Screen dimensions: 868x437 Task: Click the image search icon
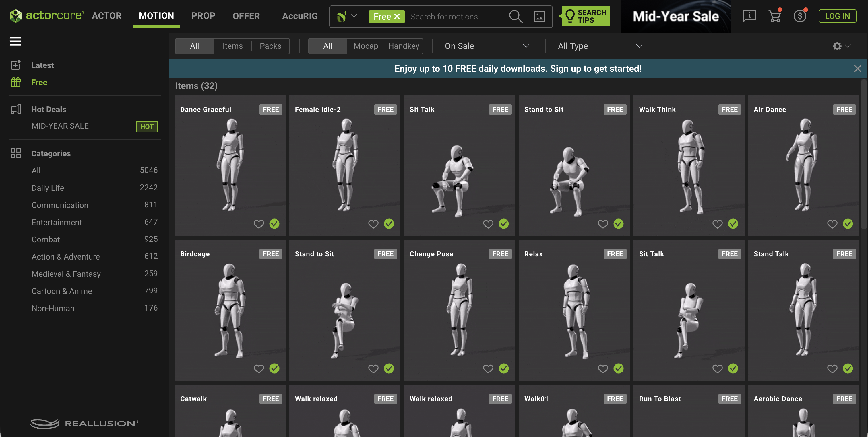click(x=539, y=17)
